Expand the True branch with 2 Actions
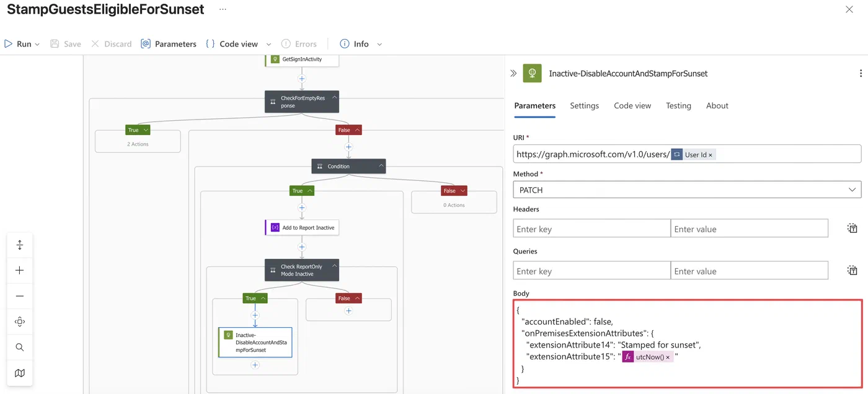 pos(146,130)
